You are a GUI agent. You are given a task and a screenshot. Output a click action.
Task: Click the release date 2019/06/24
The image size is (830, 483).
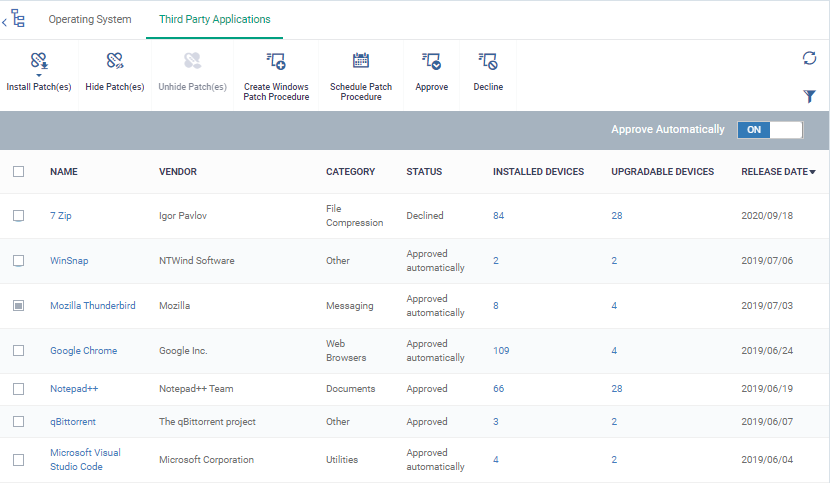tap(767, 351)
